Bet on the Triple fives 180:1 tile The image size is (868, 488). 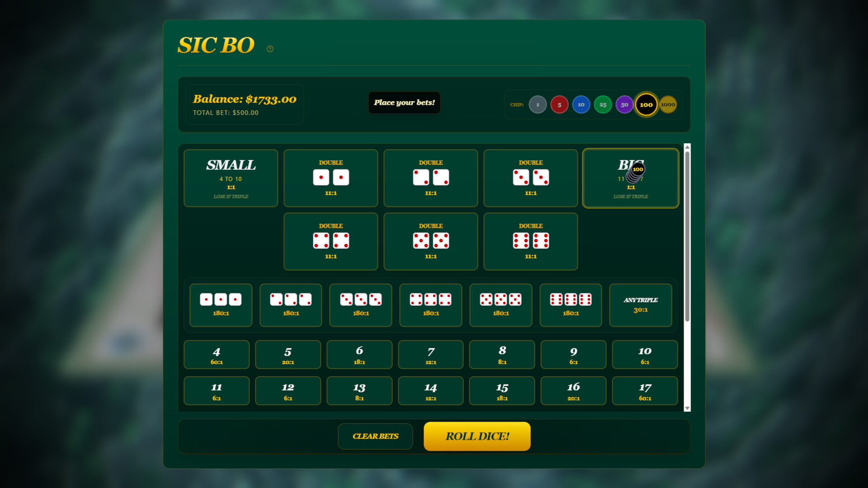501,305
